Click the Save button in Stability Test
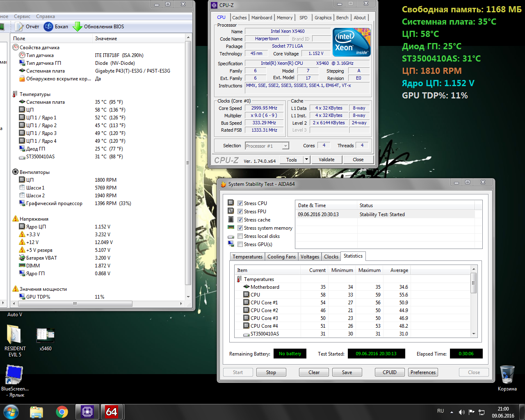525x420 pixels. 347,372
